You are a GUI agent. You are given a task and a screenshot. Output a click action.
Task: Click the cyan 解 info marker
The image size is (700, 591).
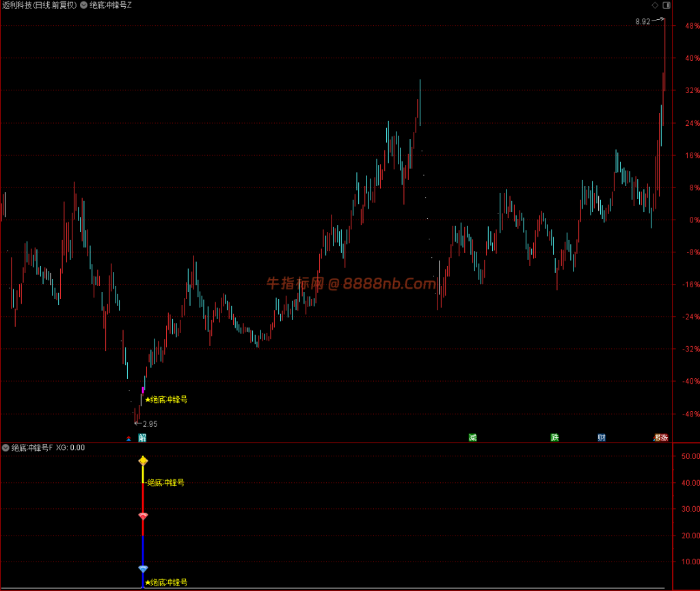(x=142, y=437)
